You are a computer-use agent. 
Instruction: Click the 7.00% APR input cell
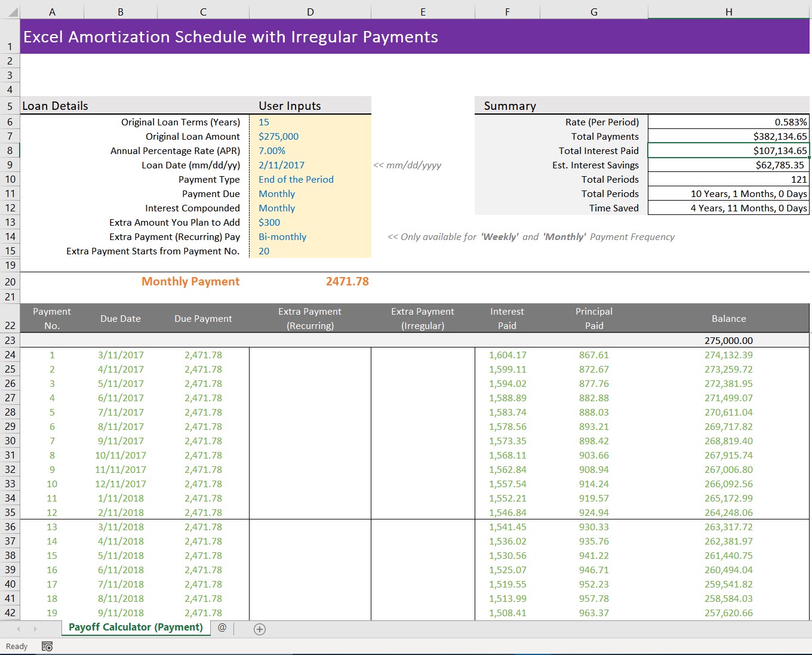pos(310,150)
